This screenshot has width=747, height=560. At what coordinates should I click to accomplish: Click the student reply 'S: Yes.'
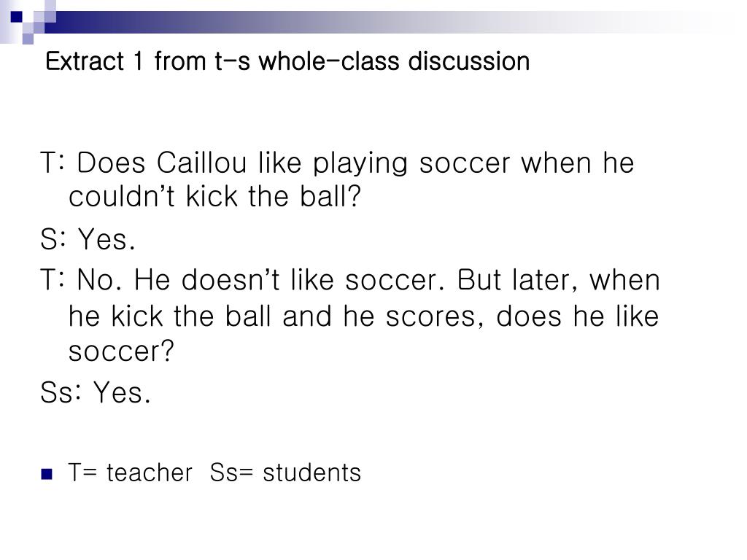[88, 238]
